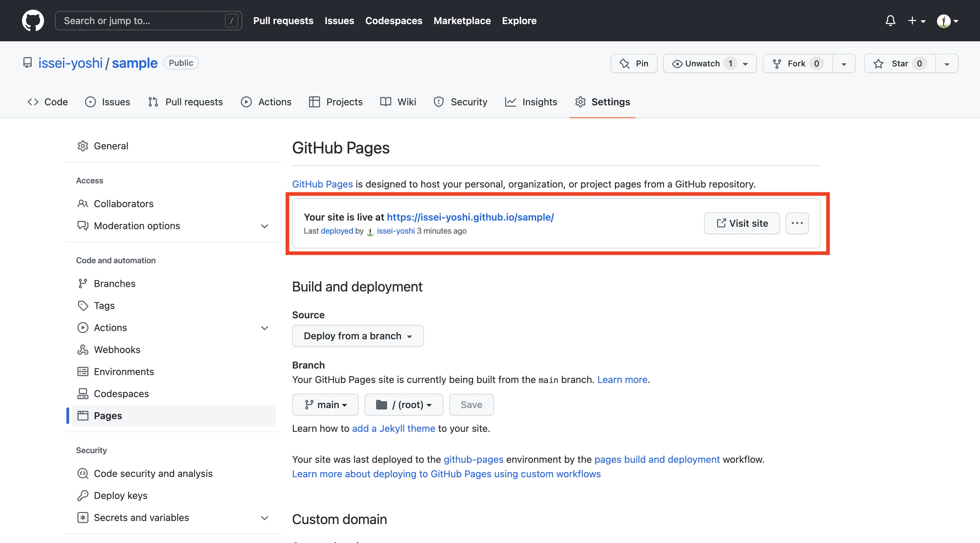Click the Visit site button
The image size is (980, 543).
(x=742, y=223)
